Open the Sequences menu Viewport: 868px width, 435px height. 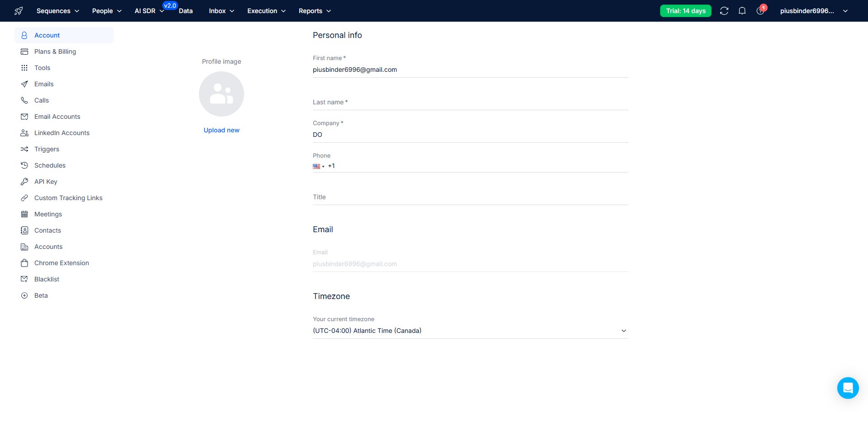click(x=57, y=11)
